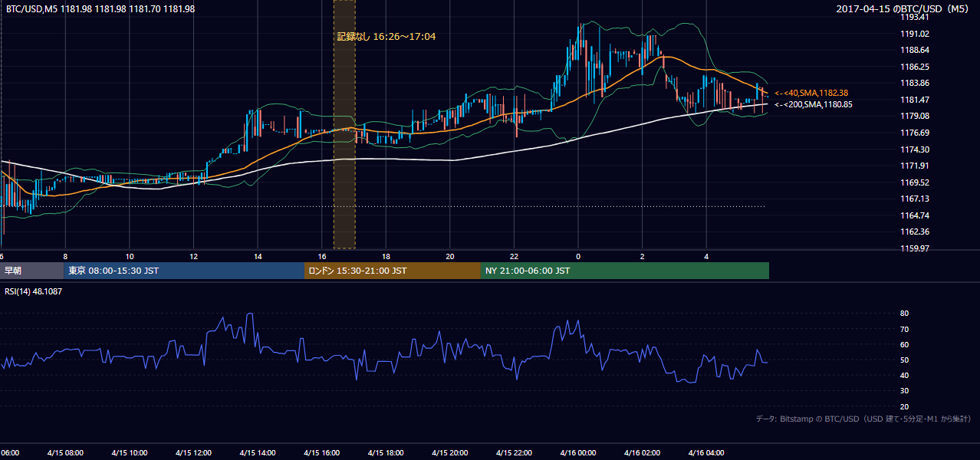The height and width of the screenshot is (460, 980).
Task: Click the date label 4/15 14:00
Action: [257, 453]
